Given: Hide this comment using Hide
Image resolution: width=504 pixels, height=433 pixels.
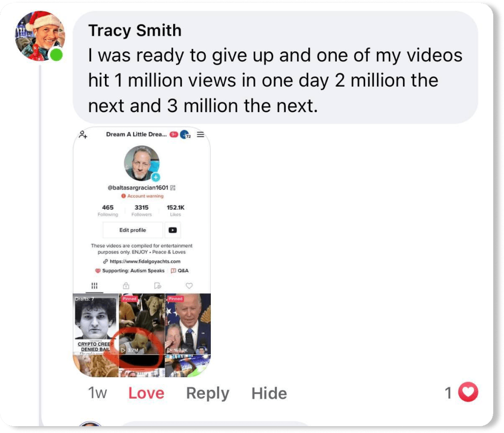Looking at the screenshot, I should pos(269,393).
